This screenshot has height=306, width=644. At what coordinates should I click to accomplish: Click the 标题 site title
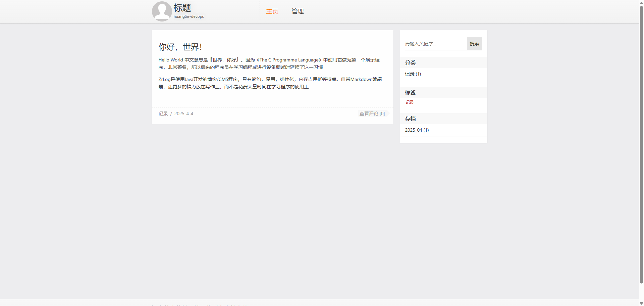click(x=182, y=8)
